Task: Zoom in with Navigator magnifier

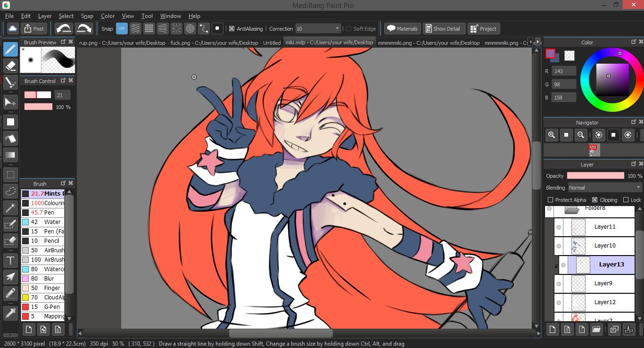Action: [x=551, y=135]
